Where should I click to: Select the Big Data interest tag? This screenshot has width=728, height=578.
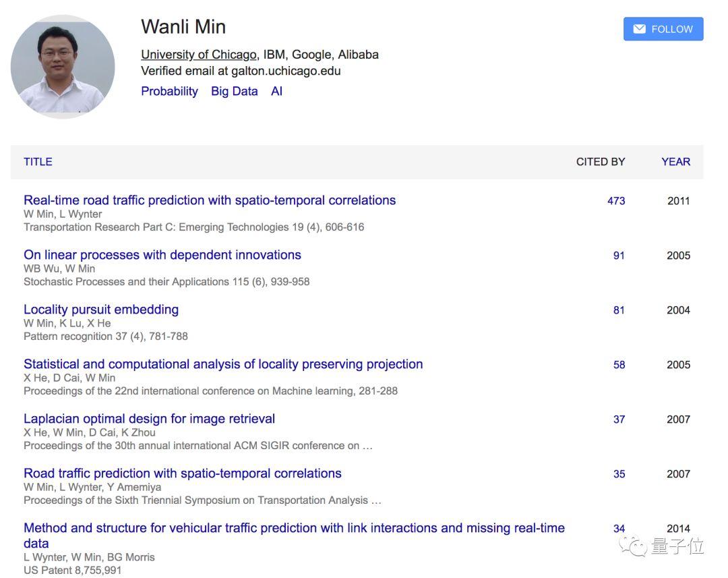(x=234, y=91)
